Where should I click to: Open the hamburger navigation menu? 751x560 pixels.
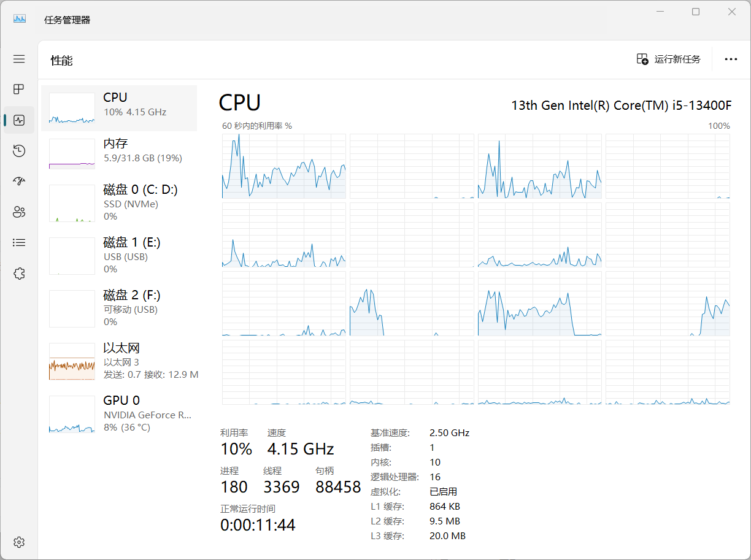(x=19, y=59)
